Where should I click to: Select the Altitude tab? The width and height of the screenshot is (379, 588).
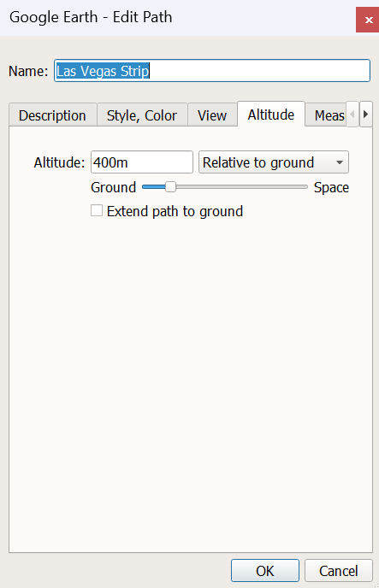(271, 115)
